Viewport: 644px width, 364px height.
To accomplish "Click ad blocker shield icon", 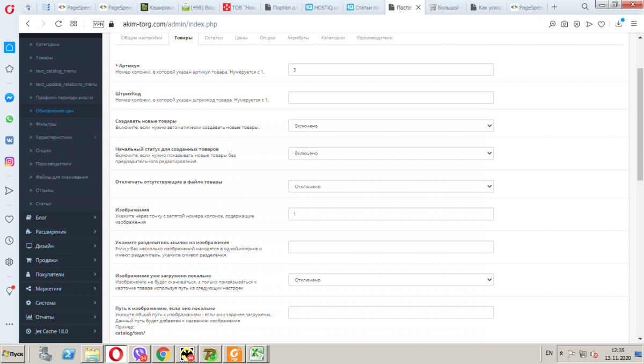I will (576, 24).
